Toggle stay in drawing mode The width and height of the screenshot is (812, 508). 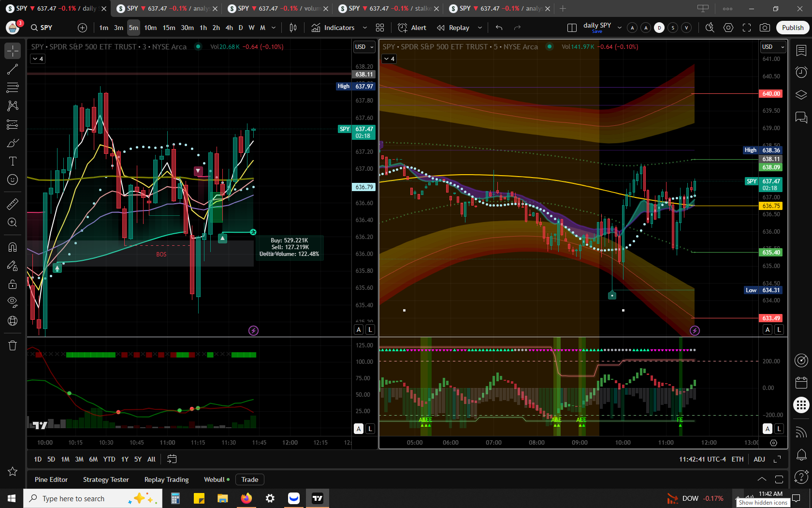click(13, 266)
